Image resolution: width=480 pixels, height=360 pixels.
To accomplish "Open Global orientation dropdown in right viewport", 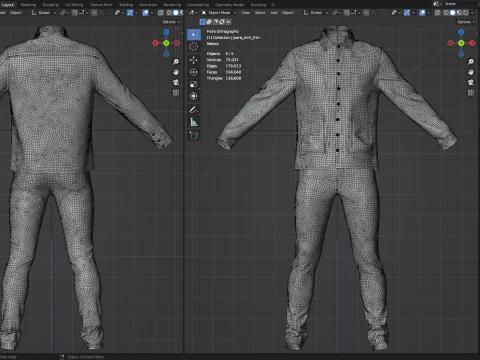I will 316,13.
